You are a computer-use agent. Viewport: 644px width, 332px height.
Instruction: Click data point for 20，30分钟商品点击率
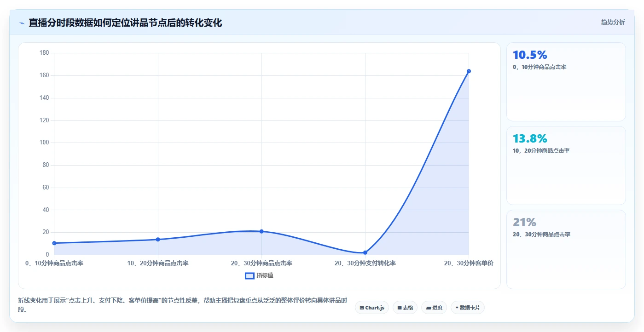(x=261, y=231)
